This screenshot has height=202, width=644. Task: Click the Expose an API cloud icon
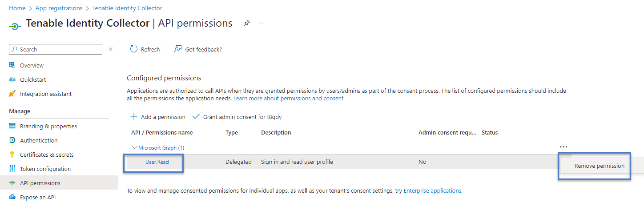pos(12,197)
